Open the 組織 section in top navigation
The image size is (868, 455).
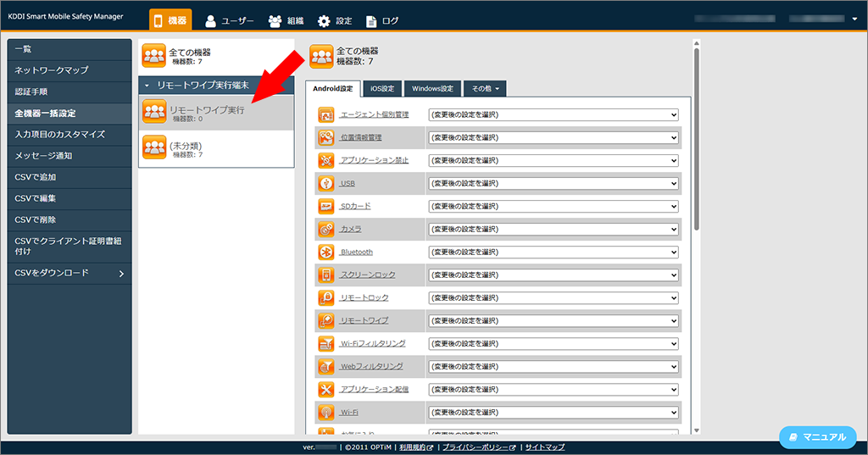point(287,21)
